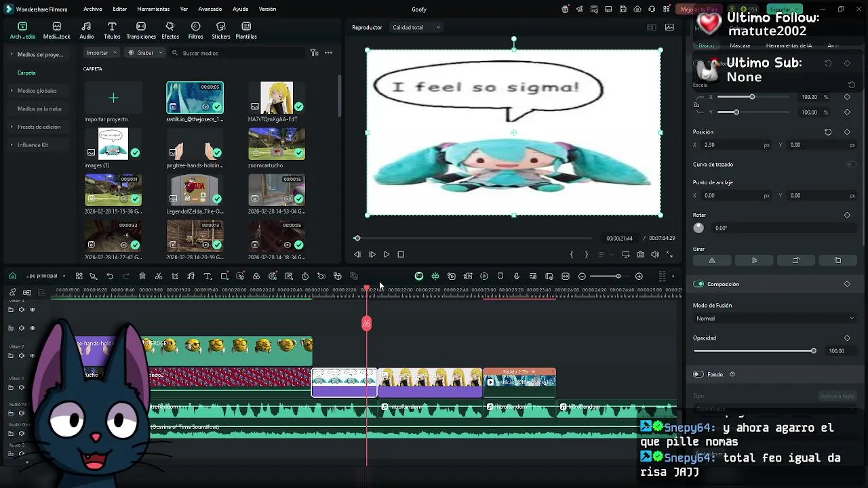Click the Rotar keyframe diamond
Screen dimensions: 868x488
click(x=847, y=216)
